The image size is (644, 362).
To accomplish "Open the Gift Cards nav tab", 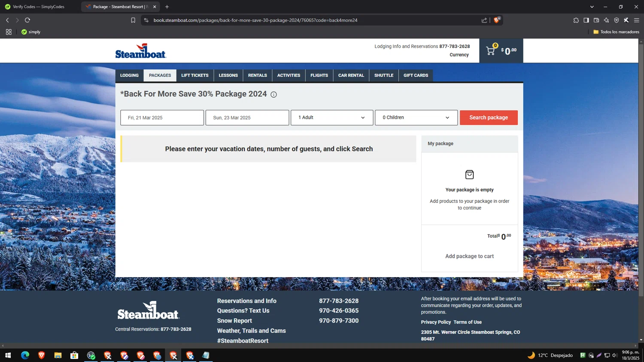I will tap(416, 75).
